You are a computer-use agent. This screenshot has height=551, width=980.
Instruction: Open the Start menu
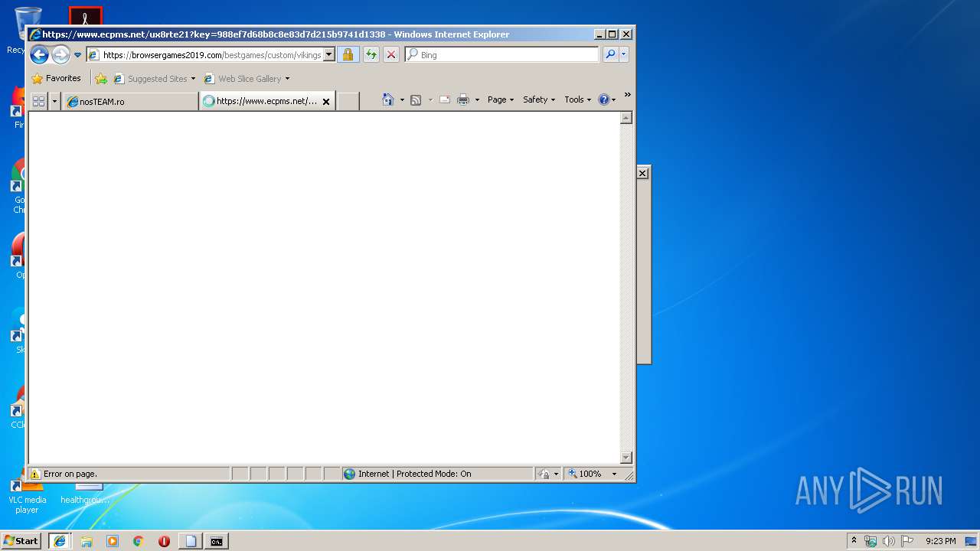tap(21, 540)
